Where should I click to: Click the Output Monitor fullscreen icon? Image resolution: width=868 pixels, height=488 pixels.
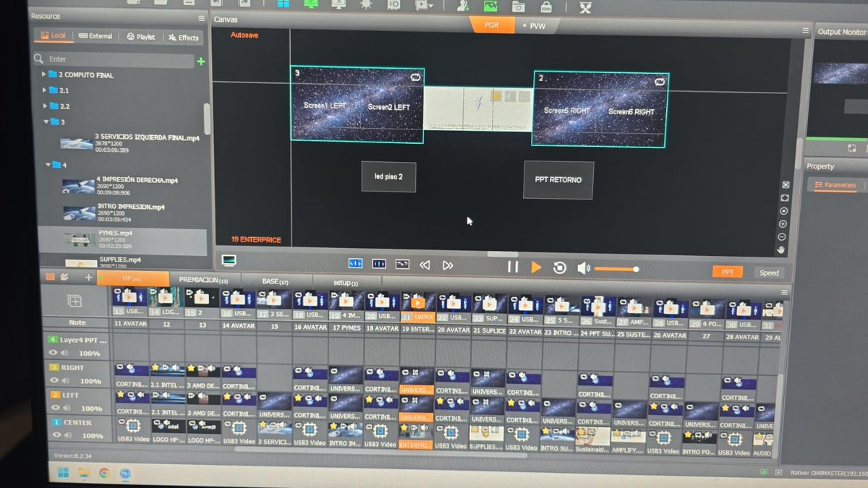pos(852,148)
